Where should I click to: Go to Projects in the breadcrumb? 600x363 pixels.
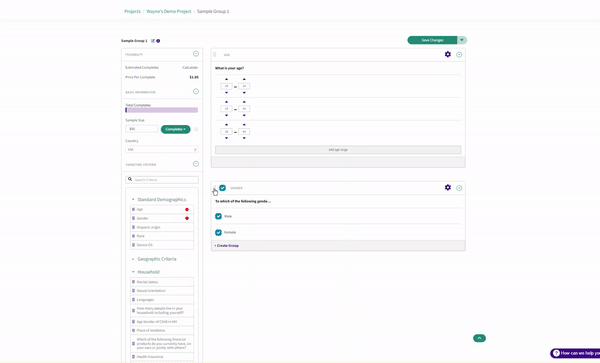click(132, 11)
